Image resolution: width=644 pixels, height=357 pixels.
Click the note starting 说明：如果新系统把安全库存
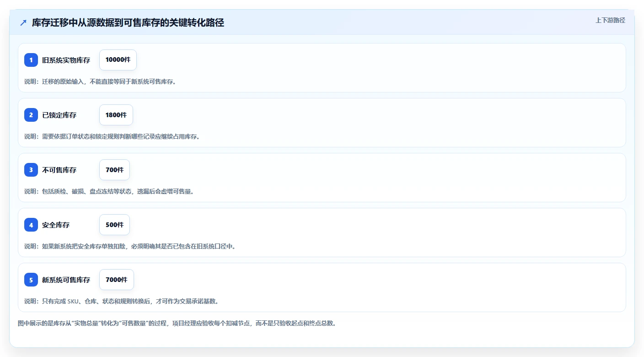[130, 246]
